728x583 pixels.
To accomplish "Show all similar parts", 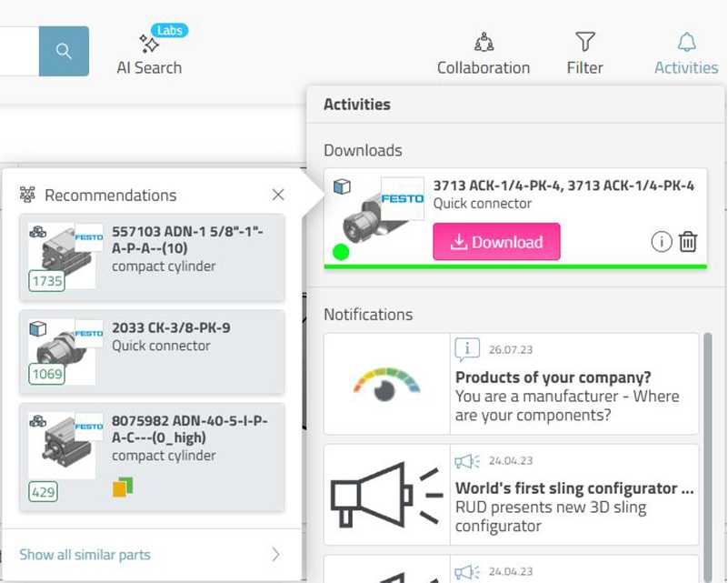I will pos(85,555).
